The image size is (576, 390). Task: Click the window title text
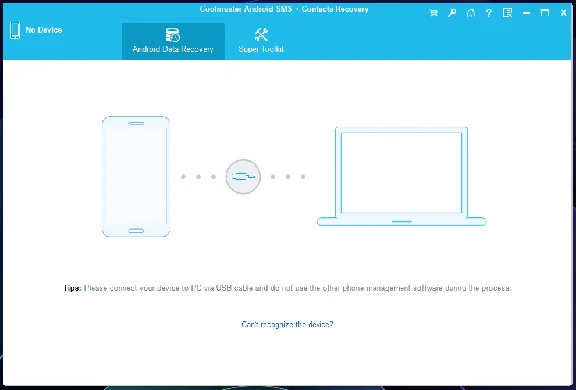coord(284,9)
